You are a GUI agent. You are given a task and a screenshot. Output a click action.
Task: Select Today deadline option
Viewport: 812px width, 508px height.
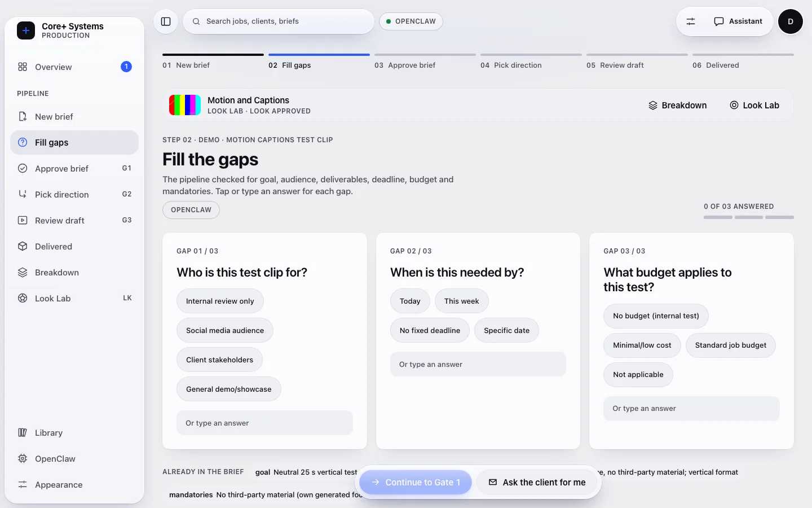click(x=410, y=301)
